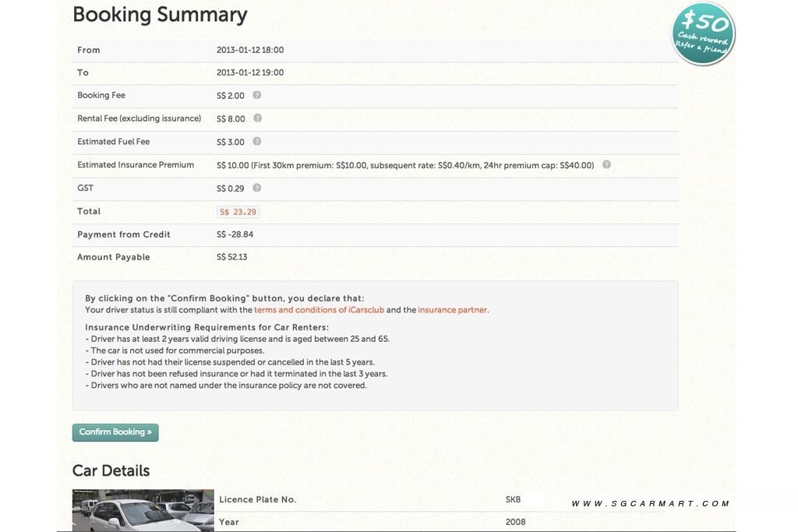Select the licence plate value SKB
The width and height of the screenshot is (798, 532).
point(513,499)
